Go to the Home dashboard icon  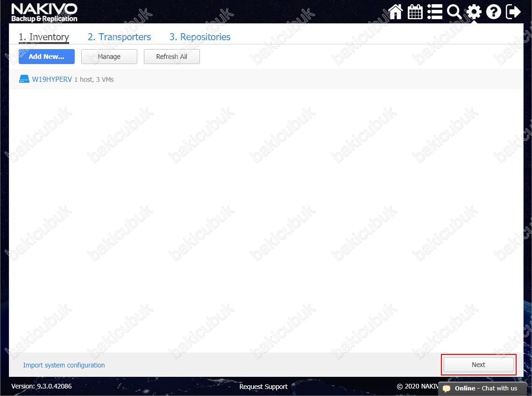(x=395, y=12)
